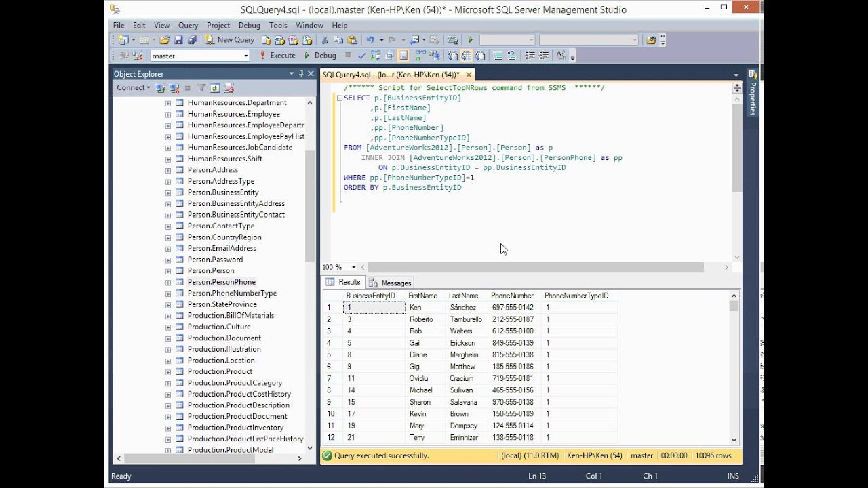Switch to the Messages tab
Screen dimensions: 868x488
391,283
